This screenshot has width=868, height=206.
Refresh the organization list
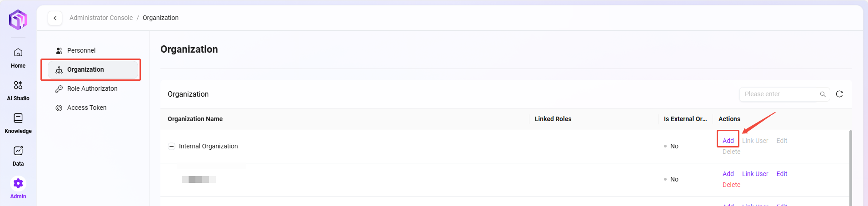(839, 94)
